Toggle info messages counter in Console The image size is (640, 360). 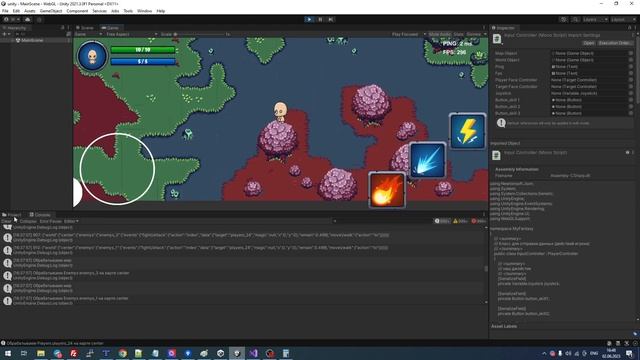click(442, 221)
